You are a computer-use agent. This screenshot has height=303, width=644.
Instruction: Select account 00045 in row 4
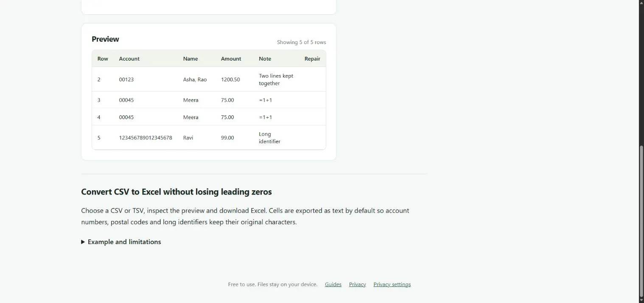pyautogui.click(x=126, y=117)
